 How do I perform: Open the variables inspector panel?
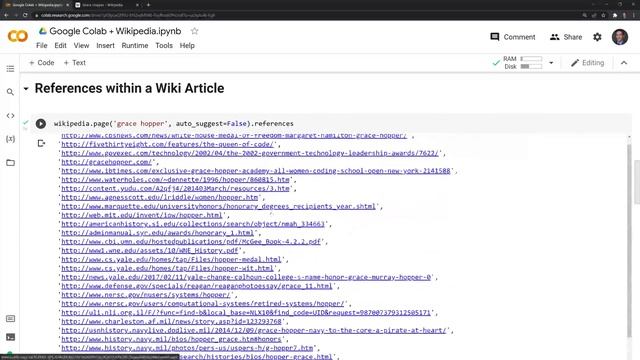coord(10,139)
